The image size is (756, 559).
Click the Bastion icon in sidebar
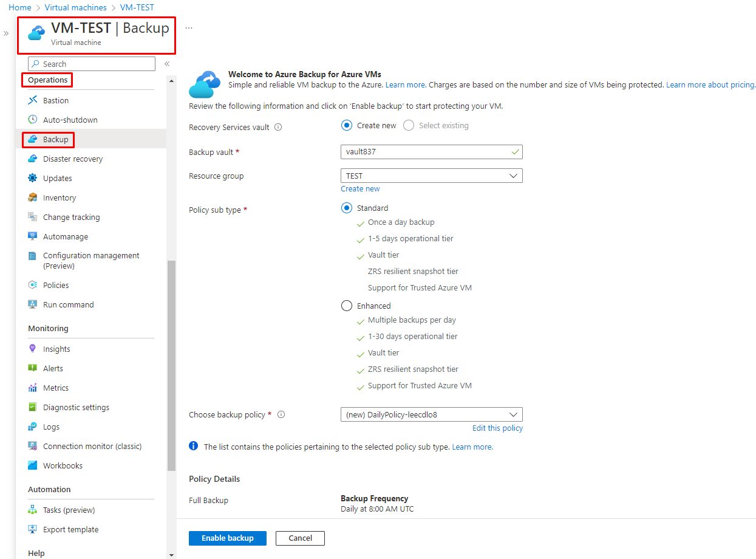(33, 100)
